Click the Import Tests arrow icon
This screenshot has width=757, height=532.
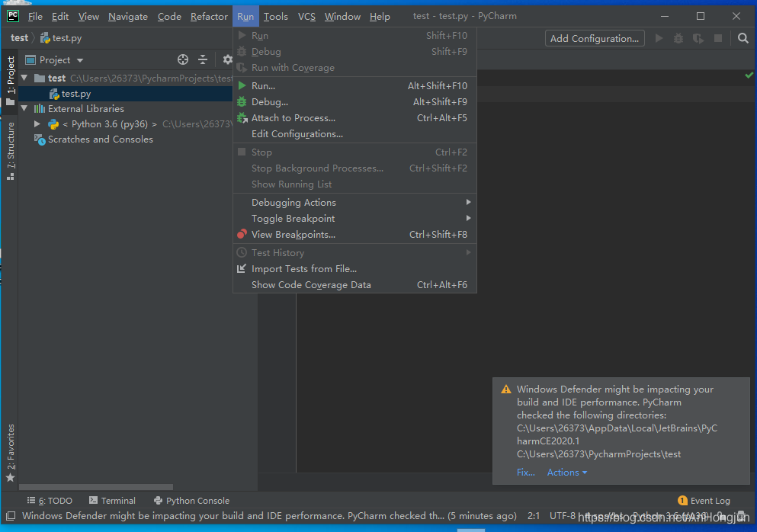242,268
